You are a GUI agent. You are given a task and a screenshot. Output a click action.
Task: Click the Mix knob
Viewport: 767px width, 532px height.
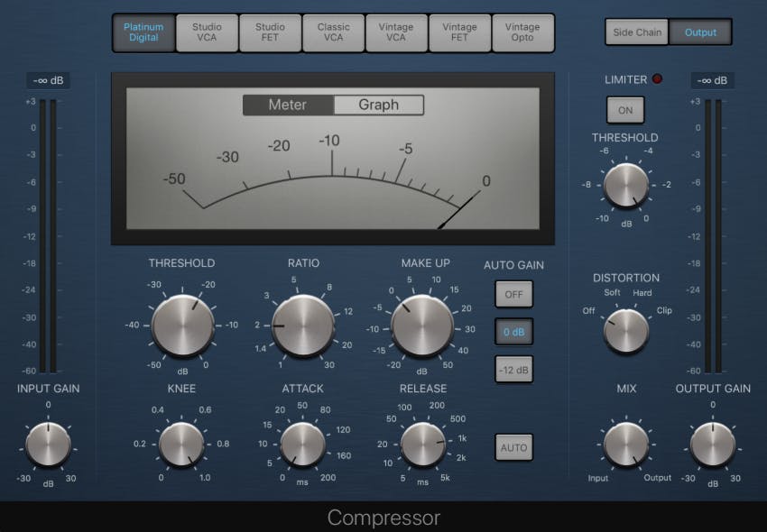click(625, 445)
